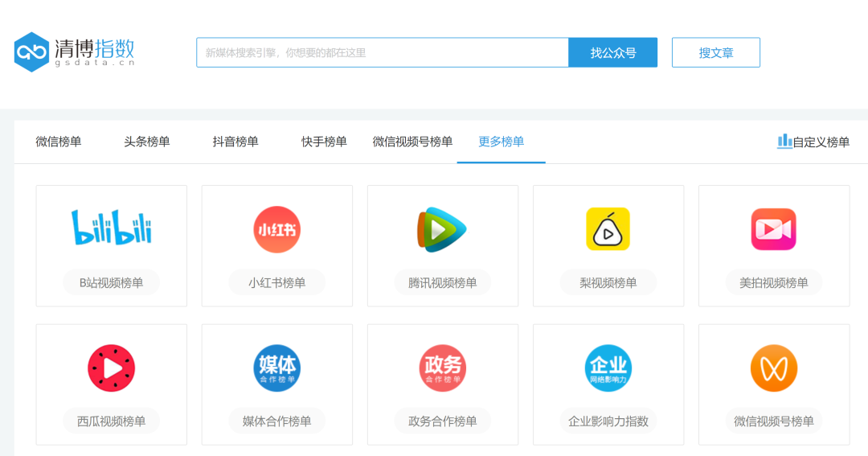Click the 搜文章 button
The width and height of the screenshot is (868, 456).
click(x=716, y=52)
